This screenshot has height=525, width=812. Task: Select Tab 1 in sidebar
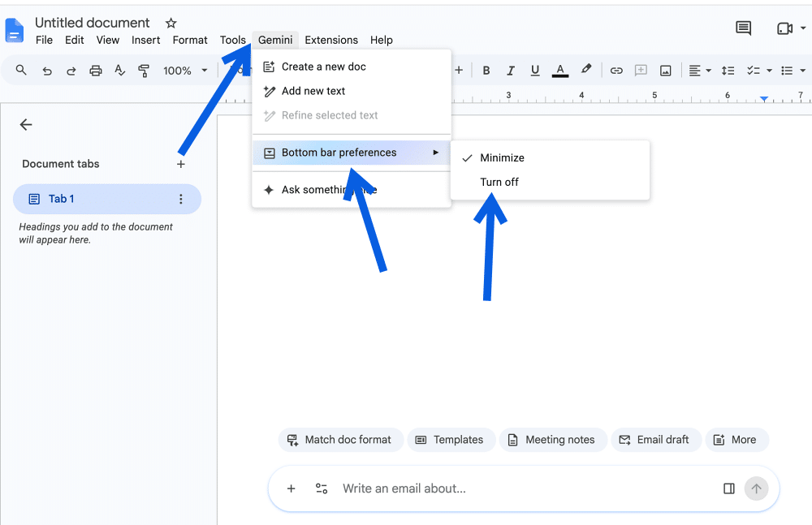click(x=107, y=199)
